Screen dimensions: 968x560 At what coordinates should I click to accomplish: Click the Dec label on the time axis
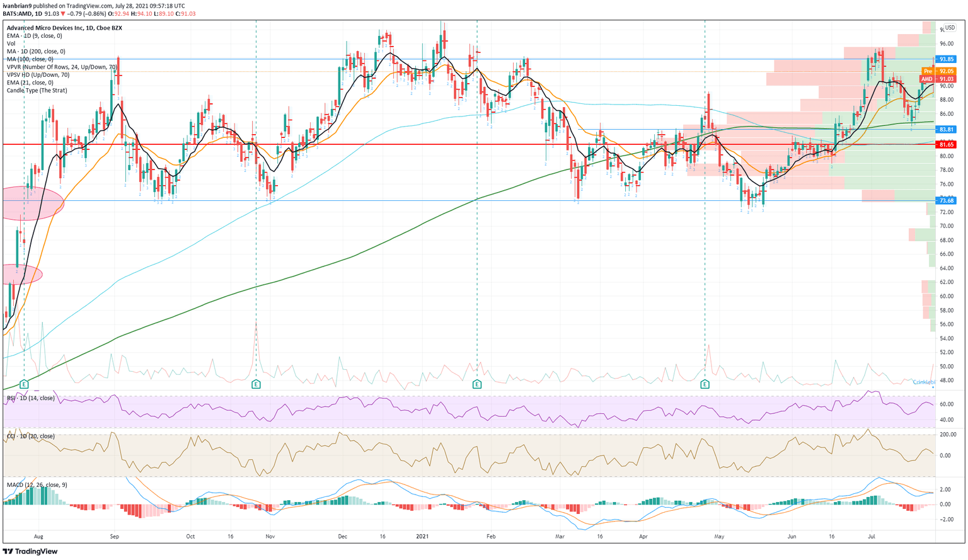(x=343, y=537)
